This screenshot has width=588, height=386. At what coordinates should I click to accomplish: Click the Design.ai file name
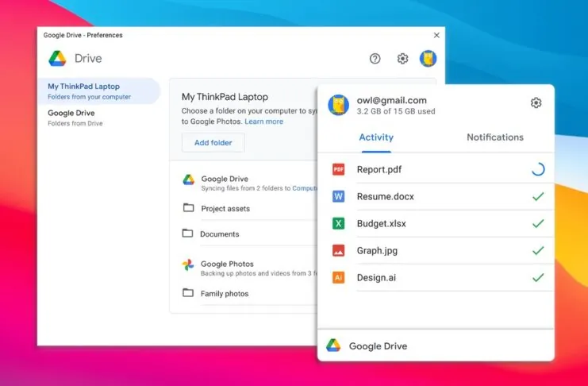[x=376, y=278]
